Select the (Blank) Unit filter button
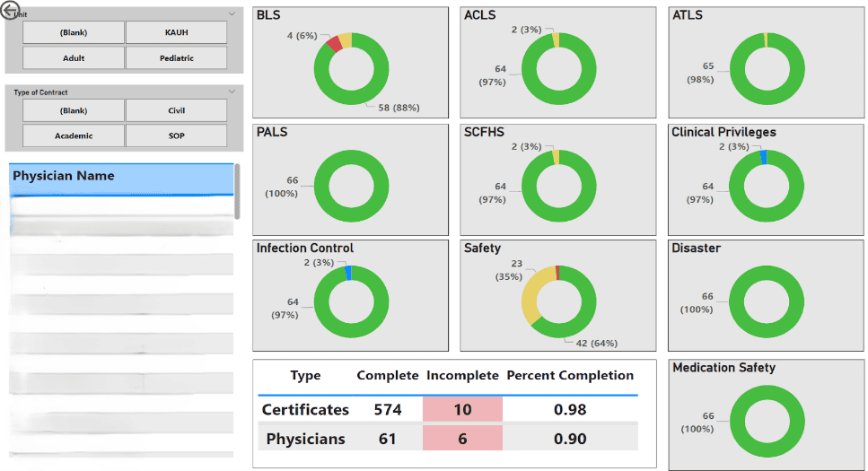 [74, 32]
